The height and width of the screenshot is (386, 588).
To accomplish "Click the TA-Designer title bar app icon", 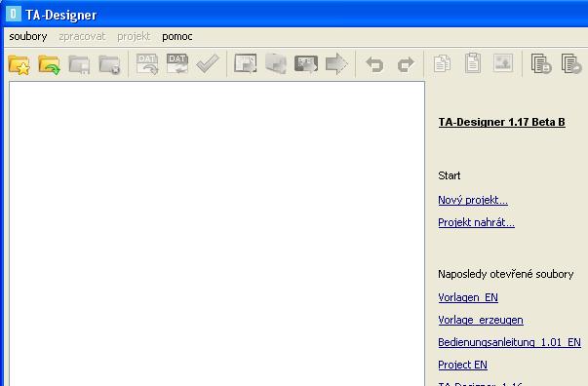I will tap(14, 15).
